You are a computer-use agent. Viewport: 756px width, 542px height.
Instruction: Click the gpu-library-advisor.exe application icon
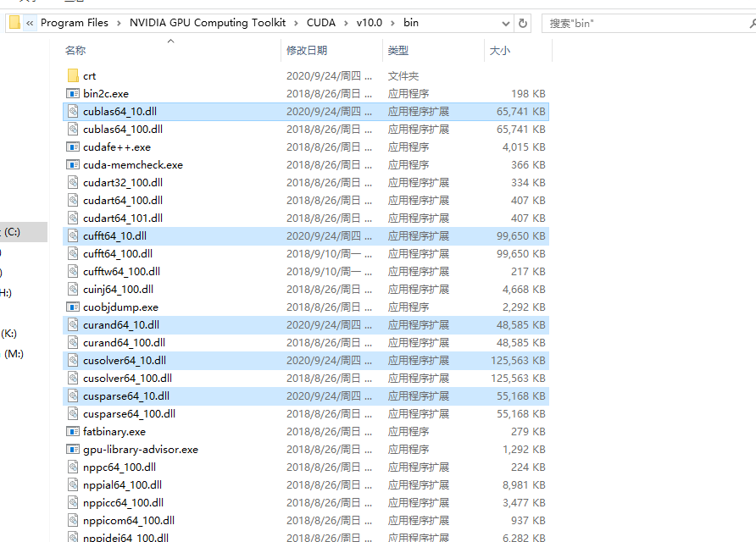point(73,450)
